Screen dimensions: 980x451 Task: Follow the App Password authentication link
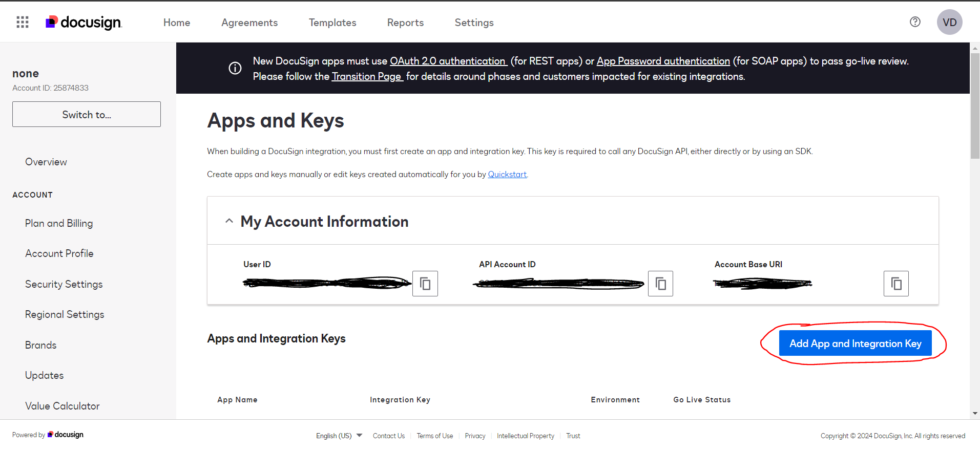point(663,61)
